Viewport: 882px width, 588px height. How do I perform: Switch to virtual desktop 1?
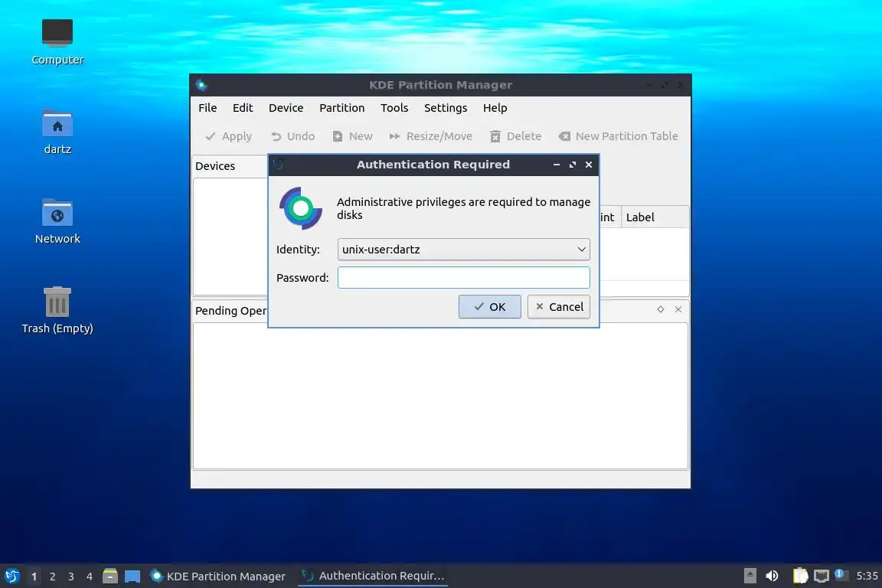pos(34,577)
